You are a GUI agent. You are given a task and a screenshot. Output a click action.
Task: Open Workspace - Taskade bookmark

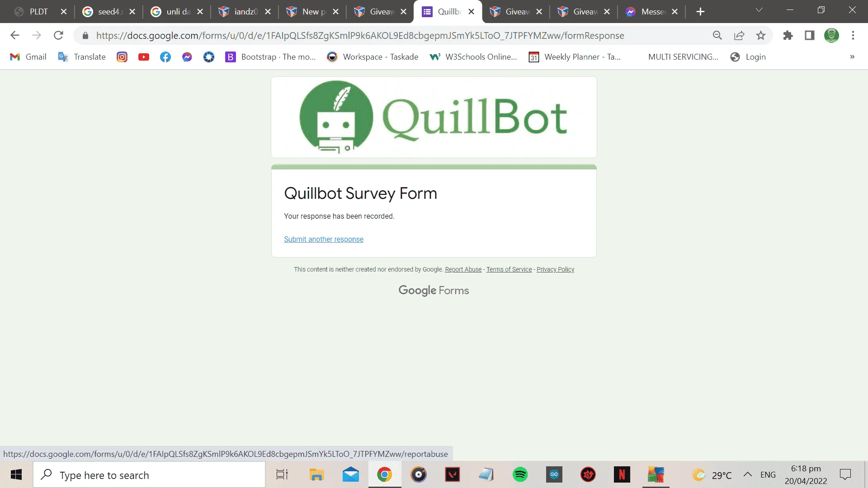(373, 57)
